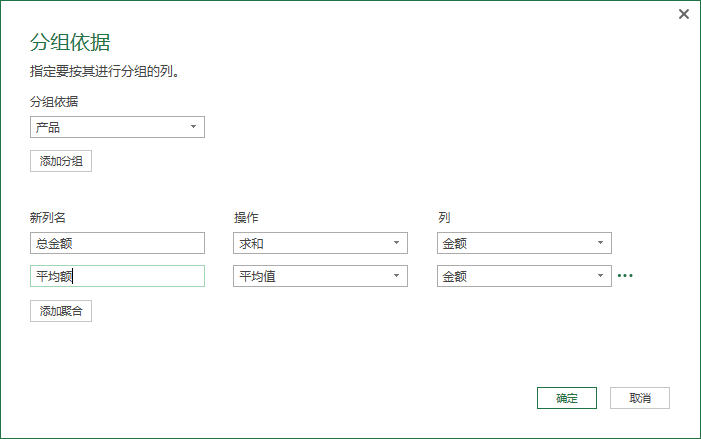The width and height of the screenshot is (701, 439).
Task: Click the 列 column header label
Action: tap(443, 217)
